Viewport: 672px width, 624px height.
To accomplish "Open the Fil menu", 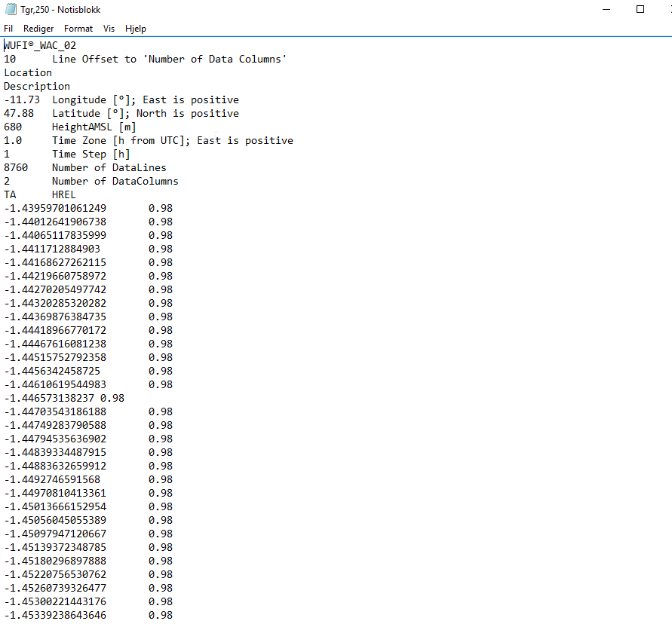I will click(8, 28).
